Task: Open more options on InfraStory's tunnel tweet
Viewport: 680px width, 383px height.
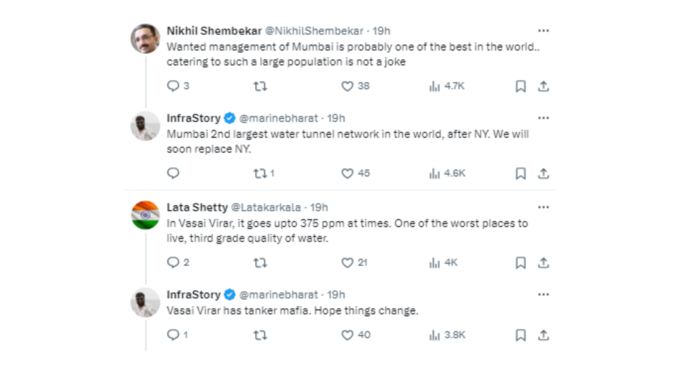Action: [543, 118]
